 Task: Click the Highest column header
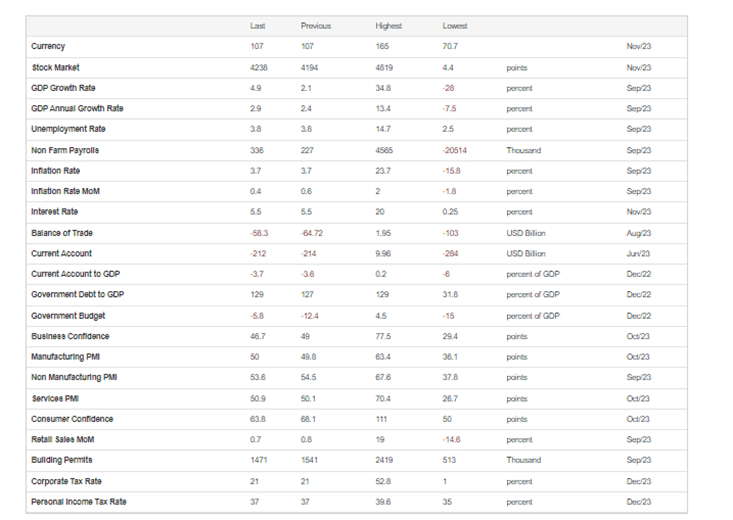[388, 26]
